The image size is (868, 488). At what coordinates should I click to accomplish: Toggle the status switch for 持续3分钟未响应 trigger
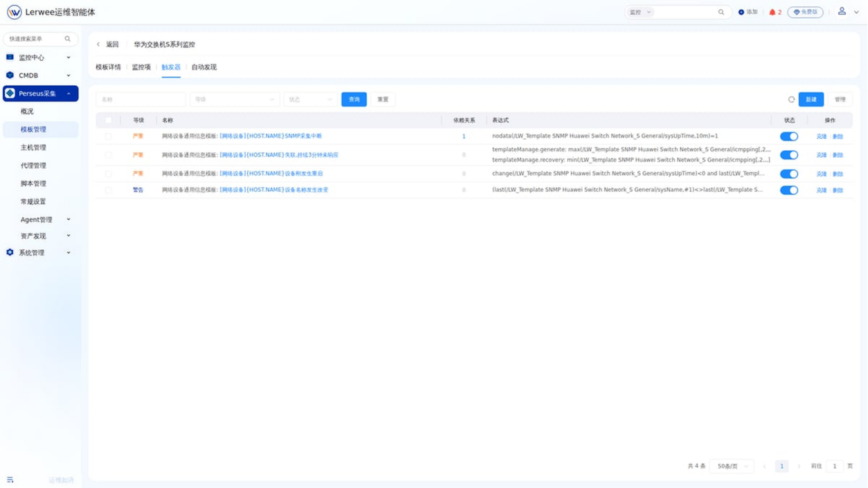coord(789,155)
